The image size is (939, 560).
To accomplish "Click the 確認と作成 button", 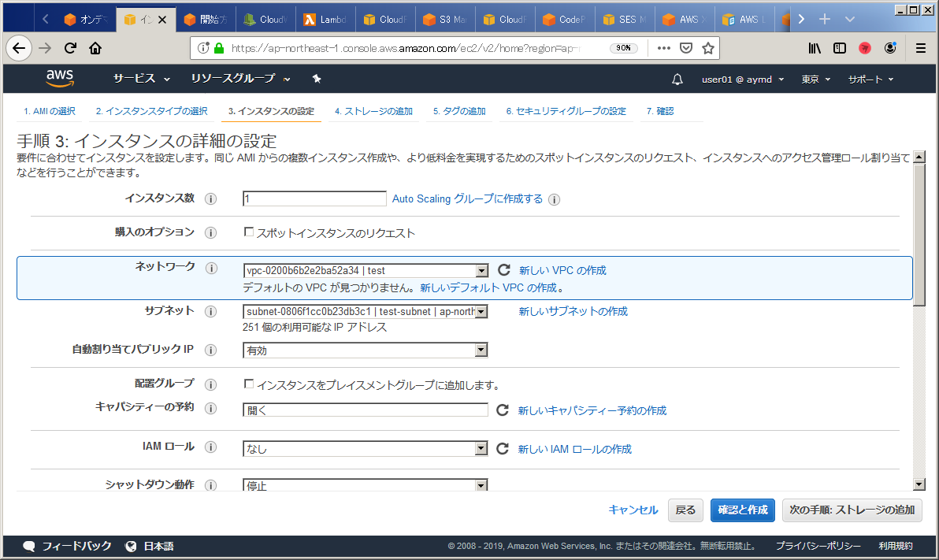I will click(x=743, y=510).
